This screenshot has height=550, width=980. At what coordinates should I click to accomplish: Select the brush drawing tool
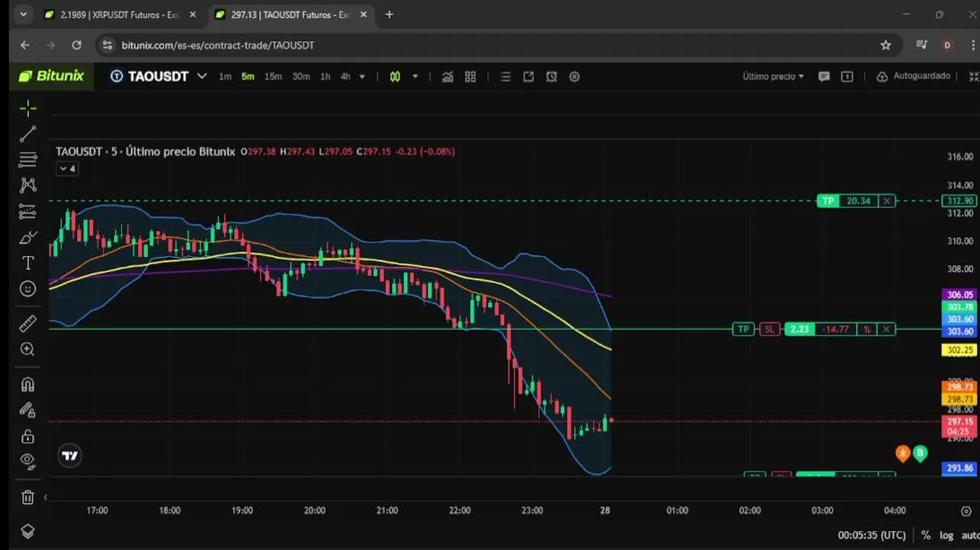pos(27,238)
